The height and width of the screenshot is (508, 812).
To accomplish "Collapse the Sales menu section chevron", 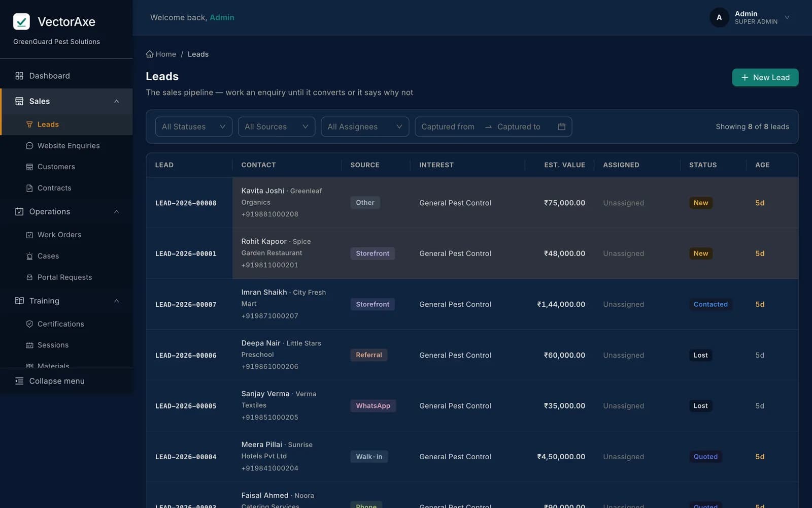I will coord(117,101).
